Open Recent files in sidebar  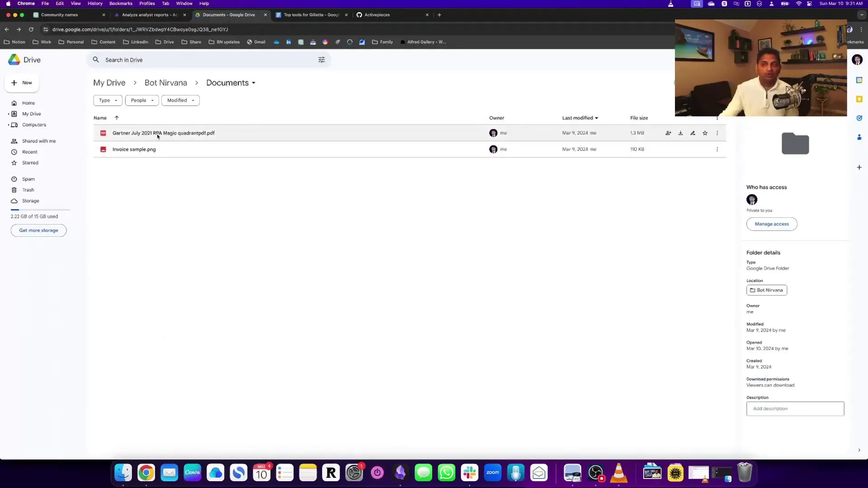point(30,152)
